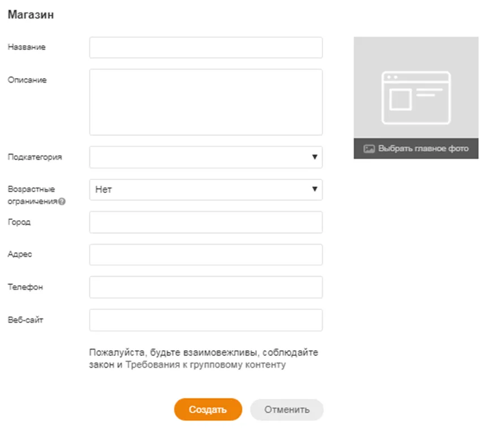Click the Создать button
This screenshot has width=504, height=434.
point(208,410)
